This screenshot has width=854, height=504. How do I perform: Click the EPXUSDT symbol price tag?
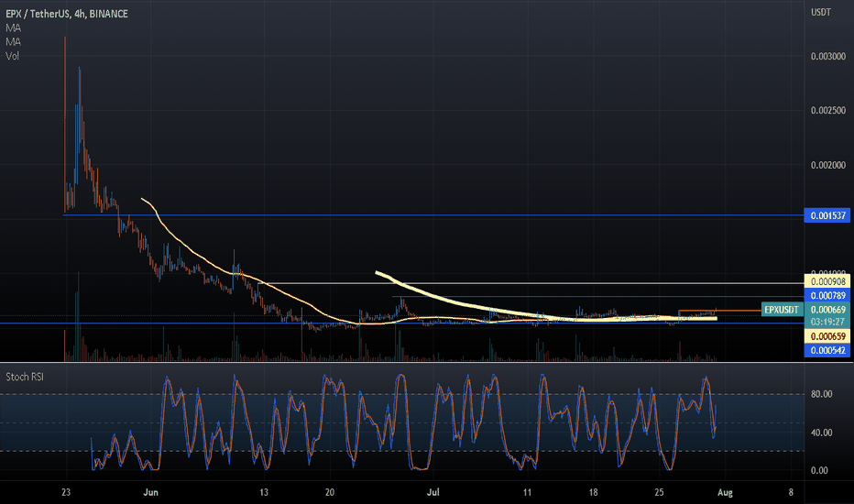(782, 310)
